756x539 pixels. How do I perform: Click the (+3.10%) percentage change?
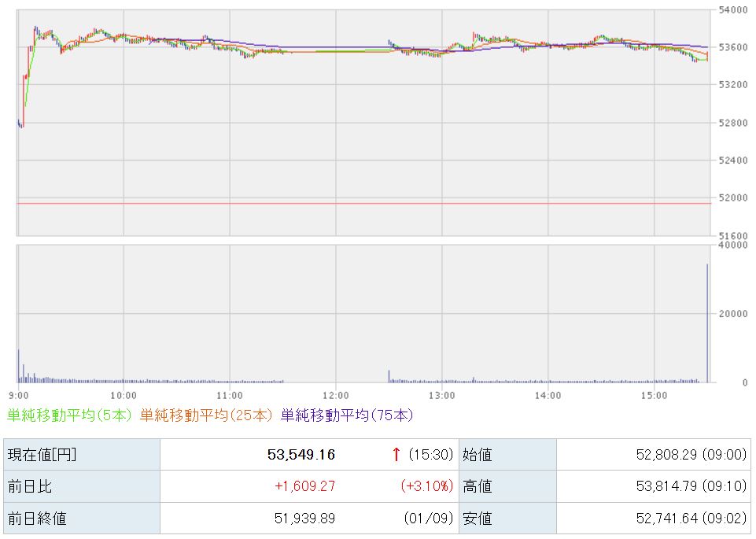(426, 486)
